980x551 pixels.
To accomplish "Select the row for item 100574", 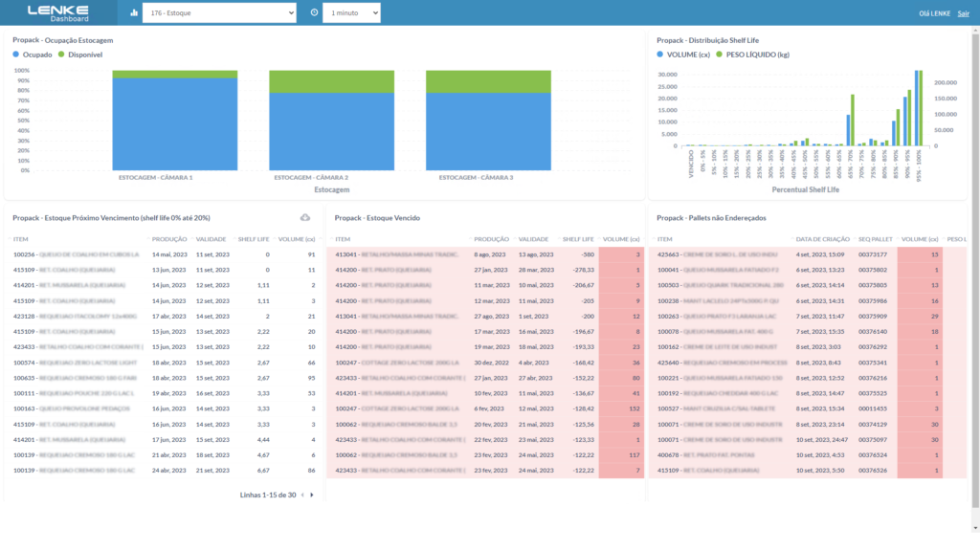I will pos(165,363).
